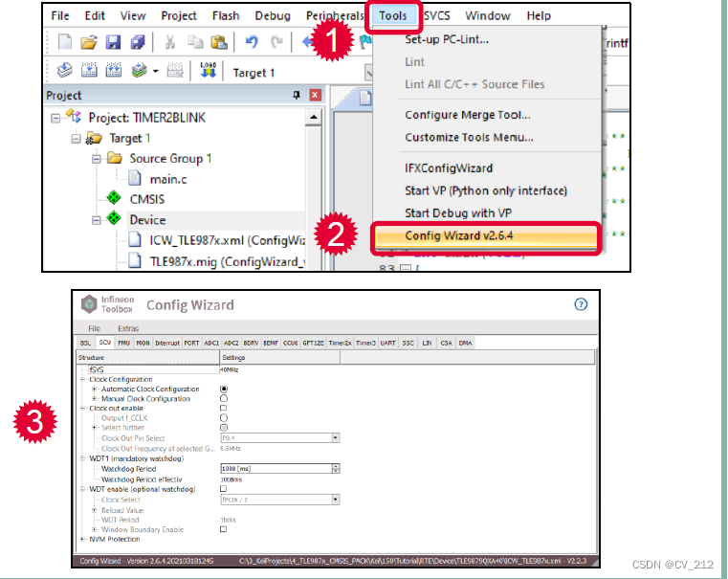The height and width of the screenshot is (579, 728).
Task: Click the ICW_TLE987x.xml file icon
Action: tap(135, 239)
